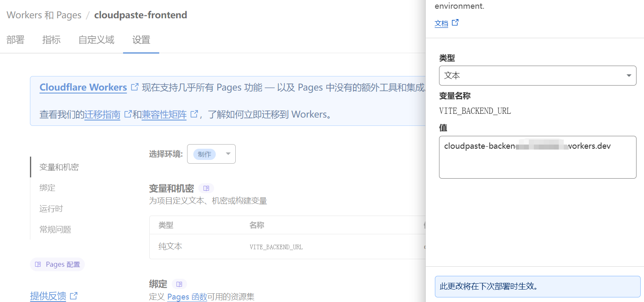
Task: Select 绑定 in the settings sidebar
Action: point(47,188)
